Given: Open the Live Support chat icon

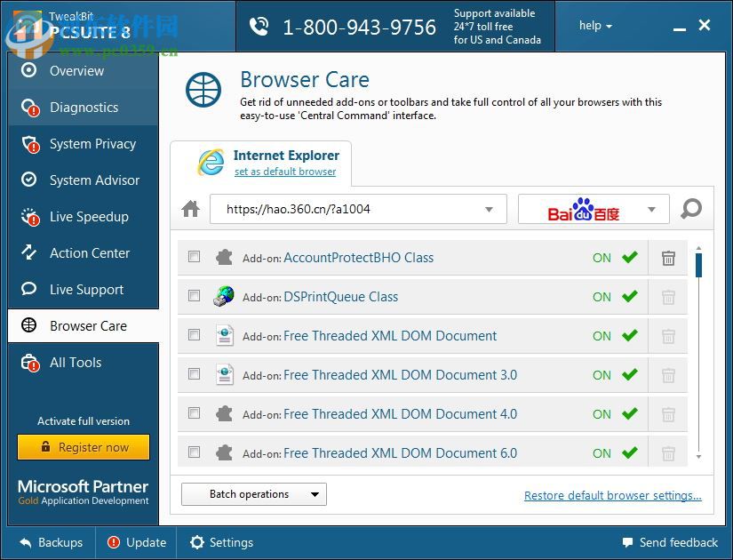Looking at the screenshot, I should (x=29, y=289).
